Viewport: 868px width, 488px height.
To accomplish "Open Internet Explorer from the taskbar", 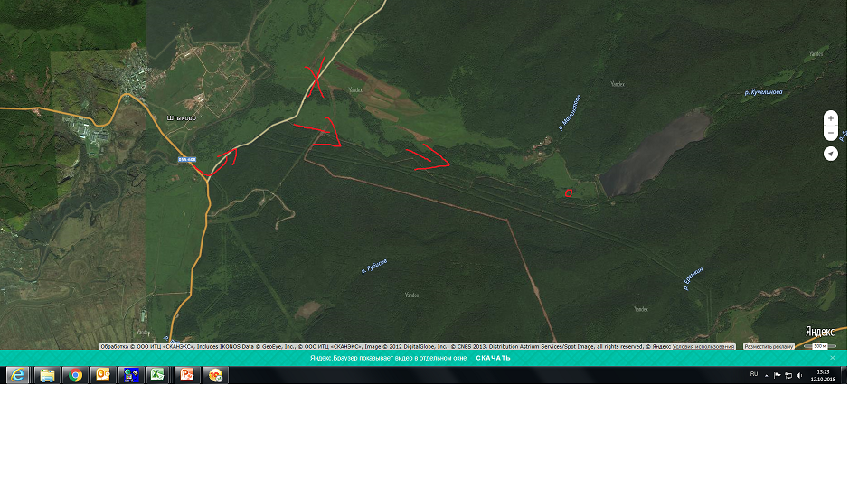I will (x=17, y=375).
